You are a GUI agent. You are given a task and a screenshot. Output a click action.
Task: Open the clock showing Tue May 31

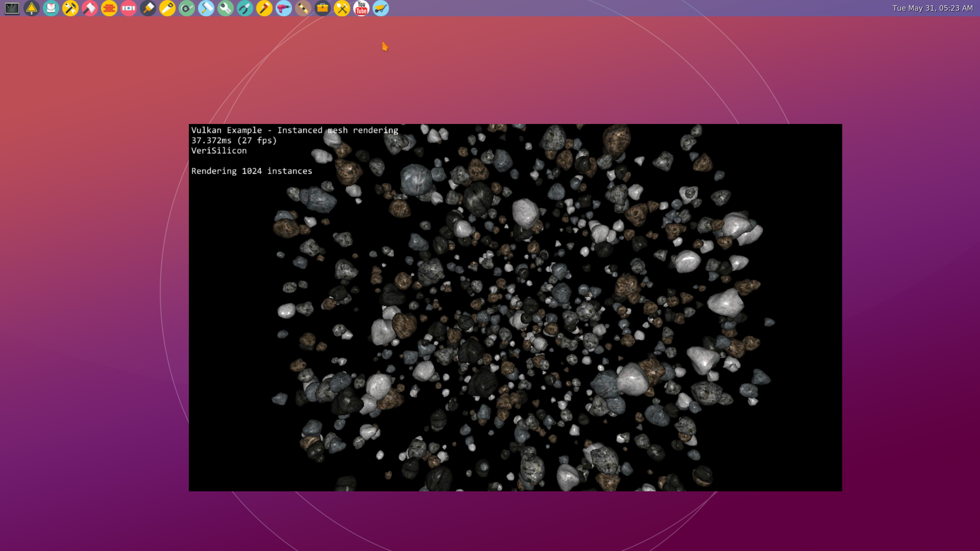pyautogui.click(x=933, y=8)
